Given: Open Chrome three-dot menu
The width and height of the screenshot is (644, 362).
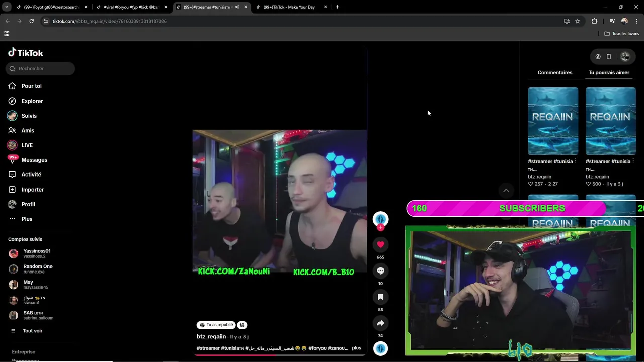Looking at the screenshot, I should 636,21.
